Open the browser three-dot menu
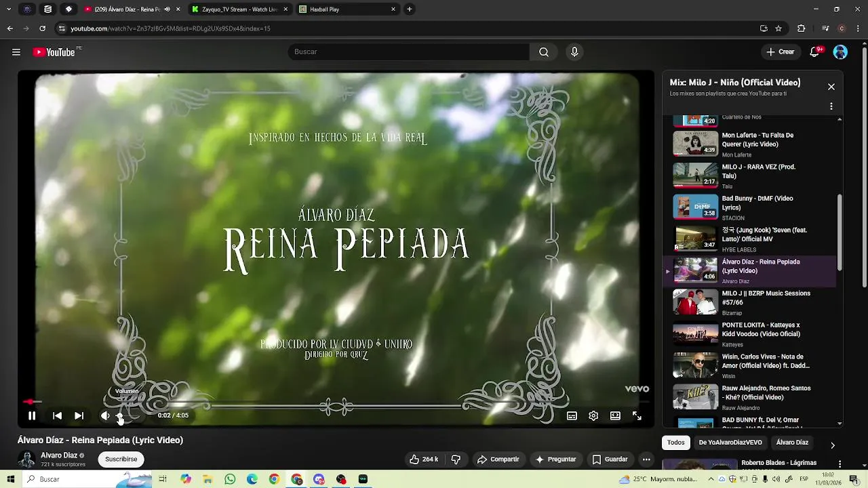The width and height of the screenshot is (868, 488). 859,28
